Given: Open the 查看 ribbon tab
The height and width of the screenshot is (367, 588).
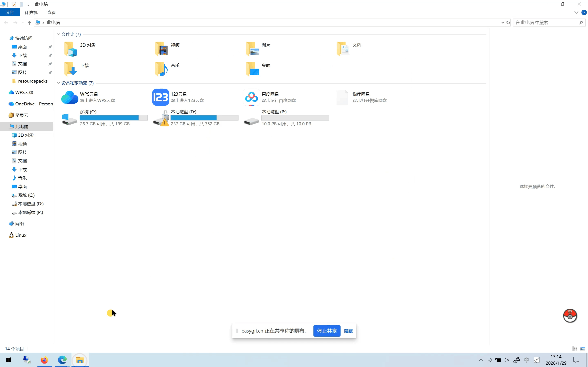Looking at the screenshot, I should click(51, 12).
